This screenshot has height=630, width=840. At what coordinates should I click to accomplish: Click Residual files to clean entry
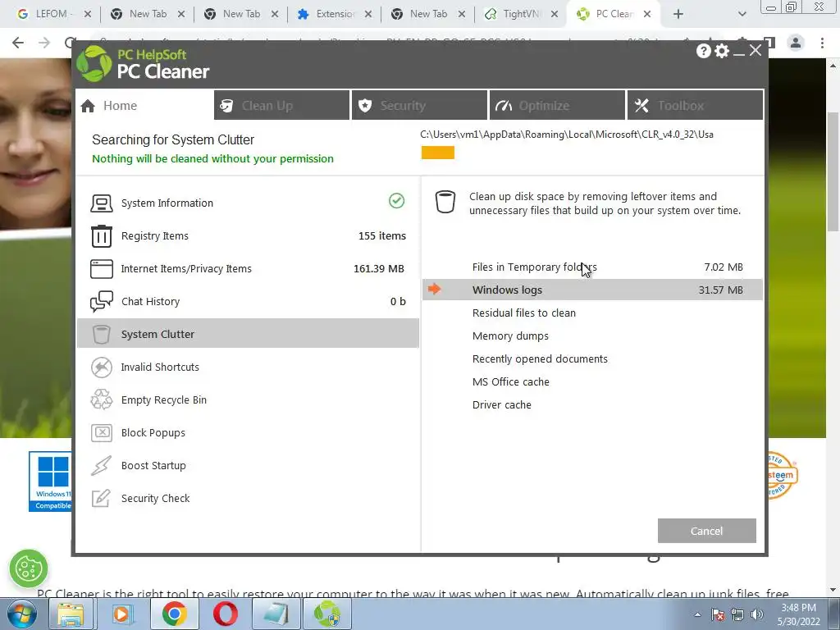pos(592,313)
